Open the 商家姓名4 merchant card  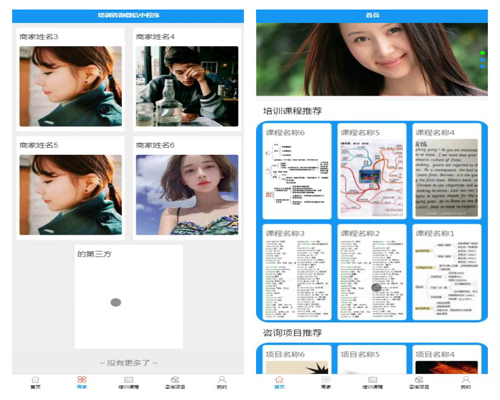[x=187, y=79]
